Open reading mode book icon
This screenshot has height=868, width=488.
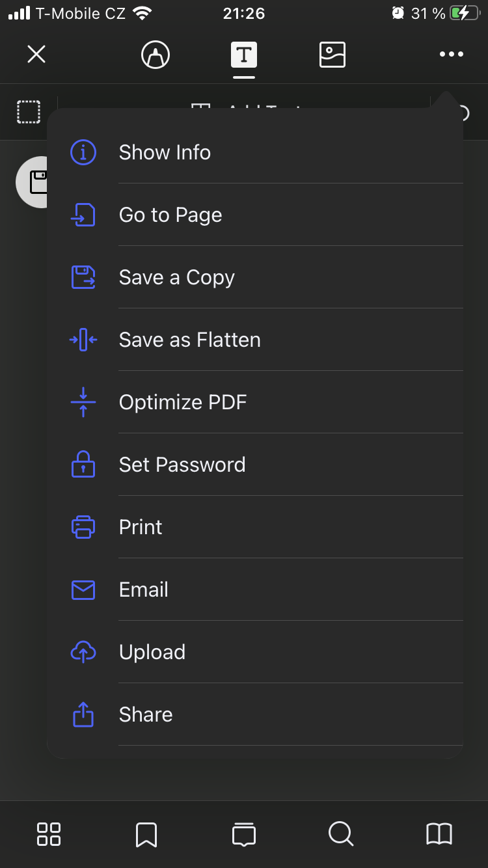[439, 834]
